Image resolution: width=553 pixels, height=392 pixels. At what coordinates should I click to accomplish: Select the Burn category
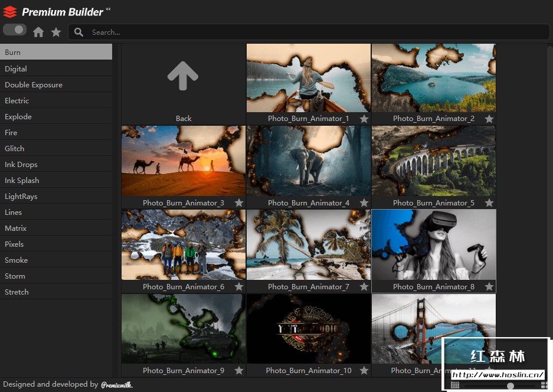(56, 52)
